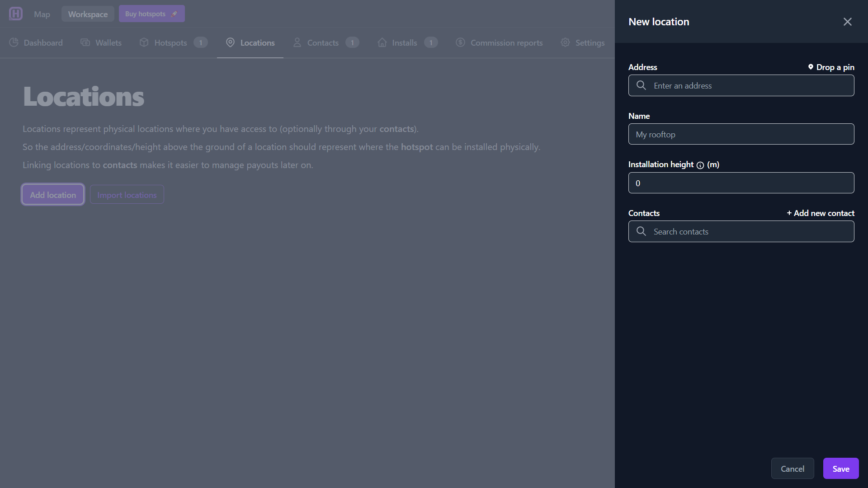
Task: Click the address search magnifier icon
Action: 641,85
